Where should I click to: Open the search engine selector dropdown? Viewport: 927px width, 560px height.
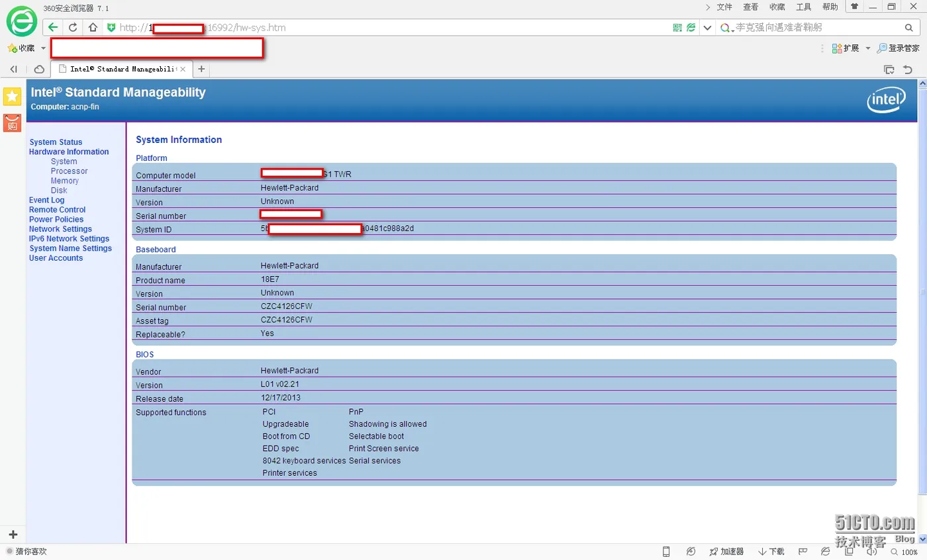727,28
